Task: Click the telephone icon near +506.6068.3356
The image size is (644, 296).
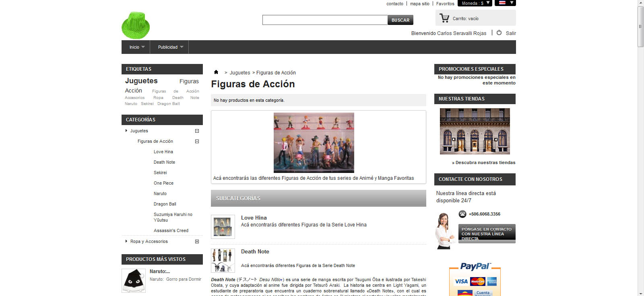Action: pyautogui.click(x=462, y=214)
